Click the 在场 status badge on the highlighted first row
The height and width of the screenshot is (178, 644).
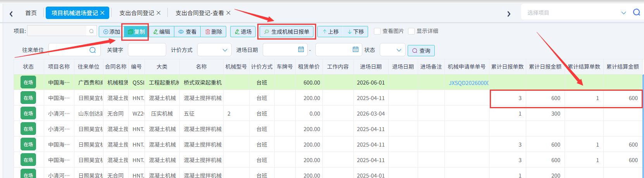pos(28,82)
